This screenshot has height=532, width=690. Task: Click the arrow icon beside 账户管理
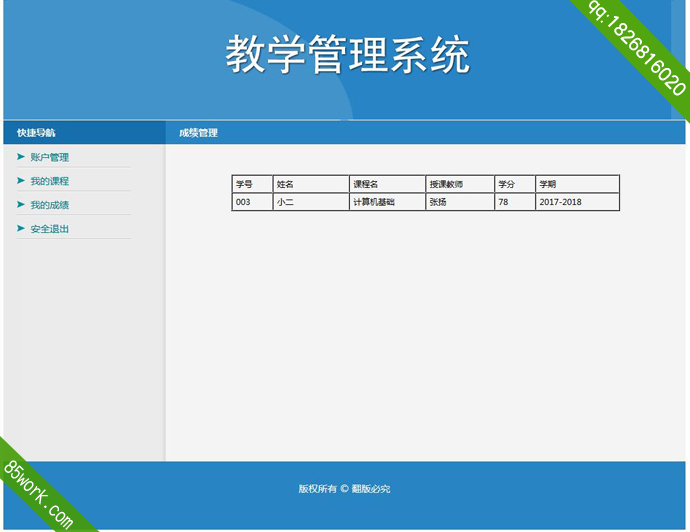(x=20, y=157)
